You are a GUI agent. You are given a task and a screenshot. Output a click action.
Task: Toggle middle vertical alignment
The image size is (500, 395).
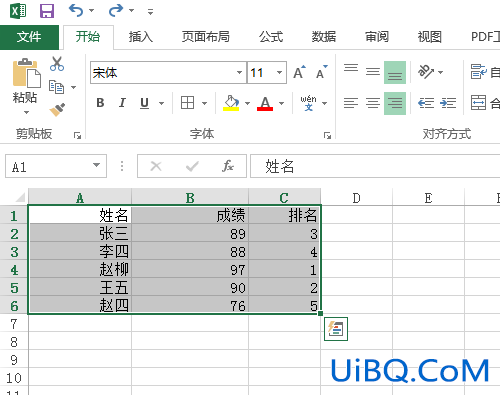coord(373,72)
